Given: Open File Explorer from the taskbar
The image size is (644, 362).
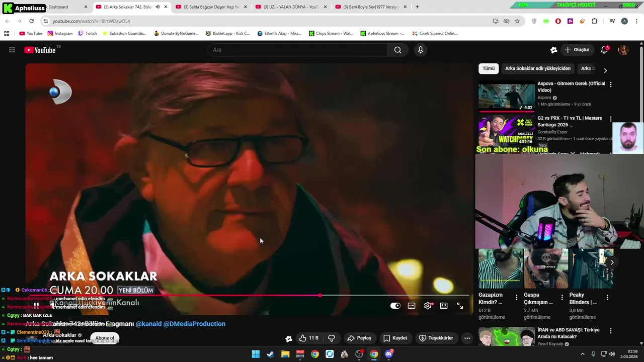Looking at the screenshot, I should click(285, 354).
